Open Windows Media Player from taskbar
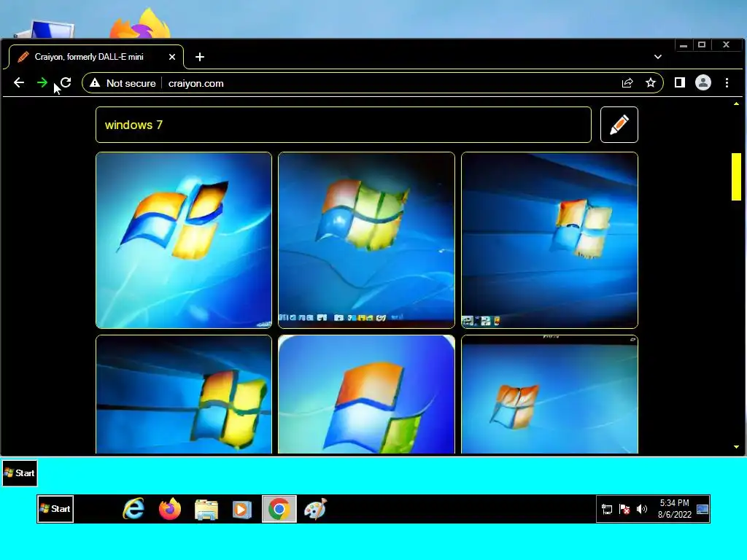The width and height of the screenshot is (747, 560). coord(242,509)
